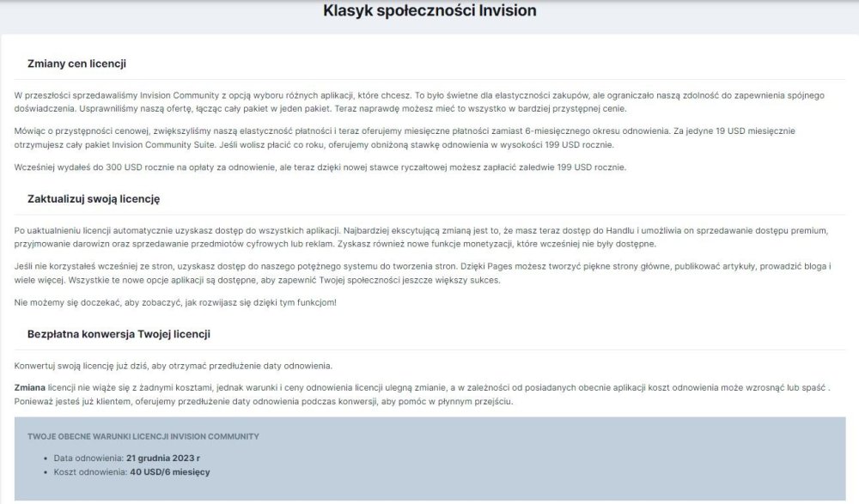This screenshot has height=504, width=859.
Task: Click the "Koszt odnowienia:" label
Action: [90, 471]
